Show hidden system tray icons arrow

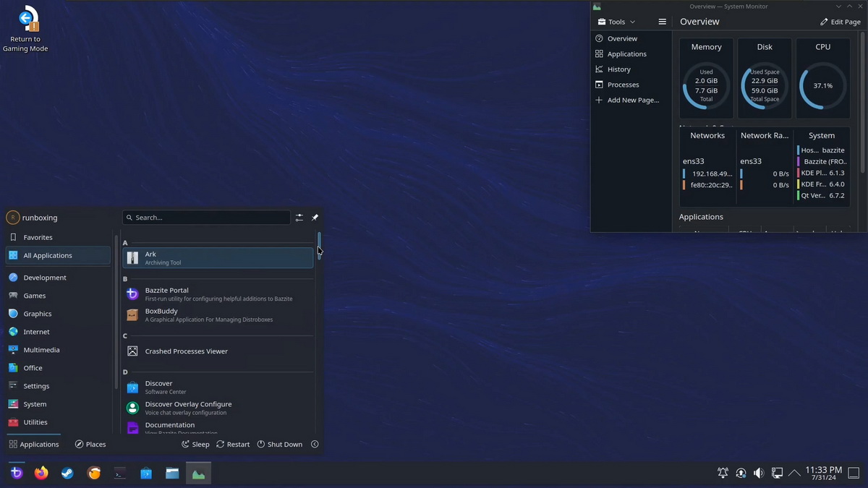pos(794,474)
